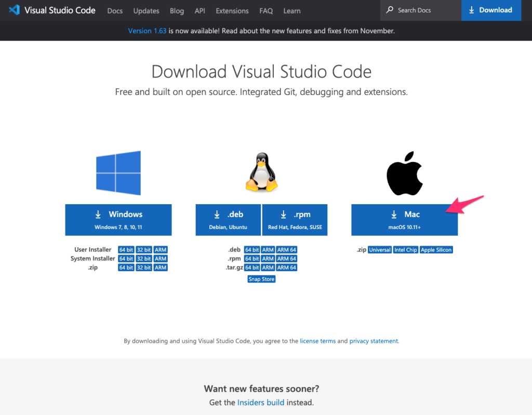Download VS Code for Mac
Screen dimensions: 532x415
(x=404, y=220)
